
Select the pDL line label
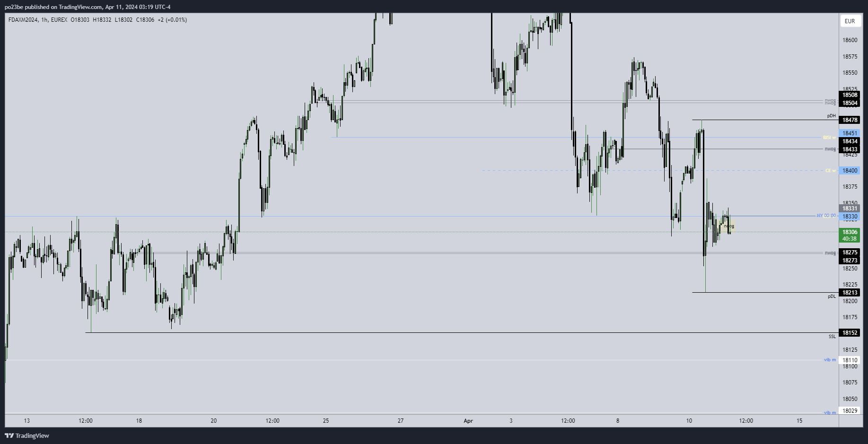click(x=832, y=296)
